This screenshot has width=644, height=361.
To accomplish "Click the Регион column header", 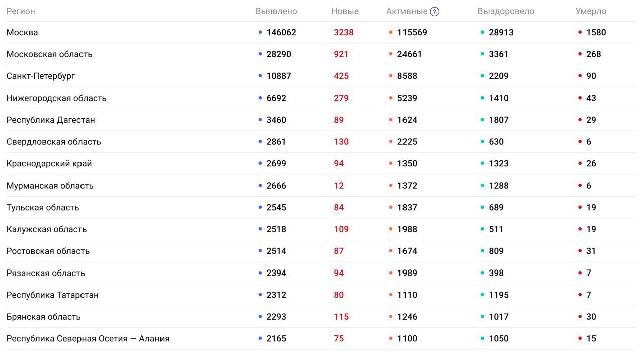I will point(21,11).
